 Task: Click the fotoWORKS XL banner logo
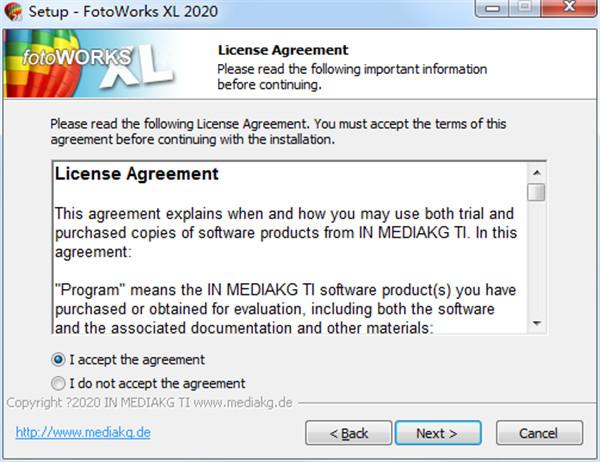click(90, 64)
